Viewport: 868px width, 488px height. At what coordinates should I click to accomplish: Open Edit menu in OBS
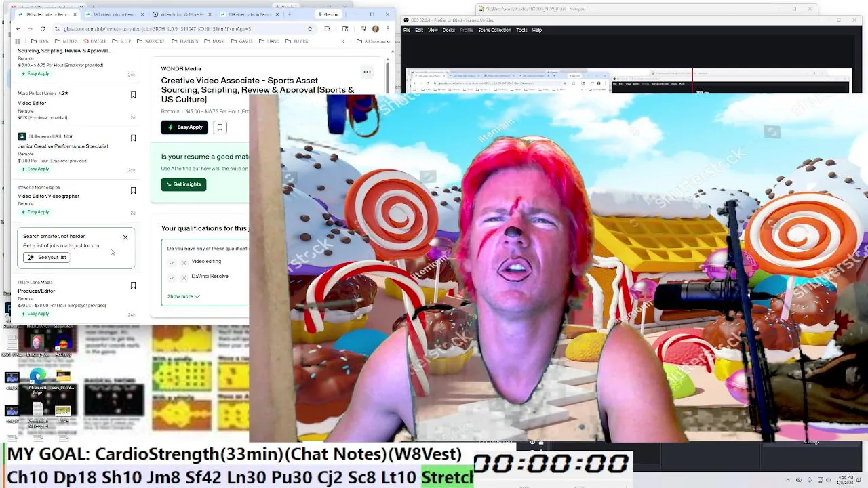(x=419, y=30)
